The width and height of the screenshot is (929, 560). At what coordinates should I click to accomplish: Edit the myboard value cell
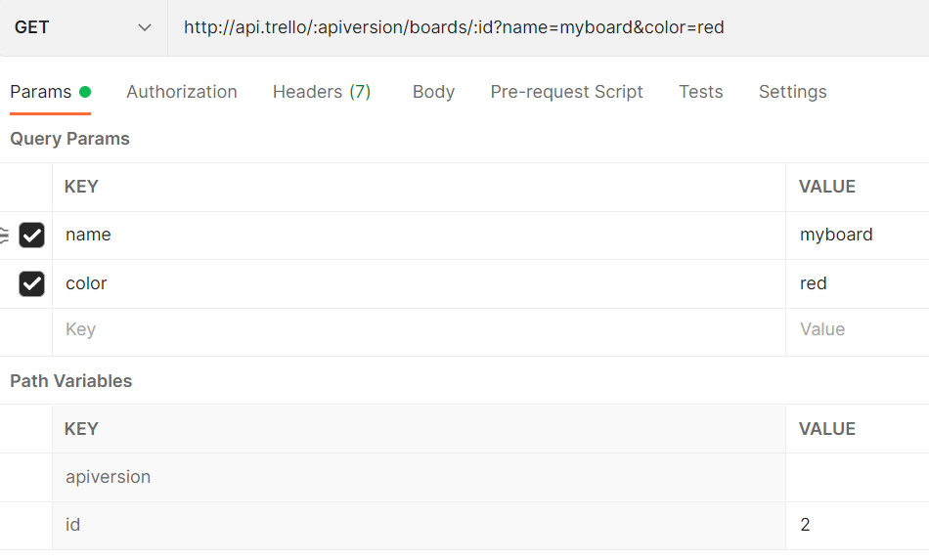[858, 235]
